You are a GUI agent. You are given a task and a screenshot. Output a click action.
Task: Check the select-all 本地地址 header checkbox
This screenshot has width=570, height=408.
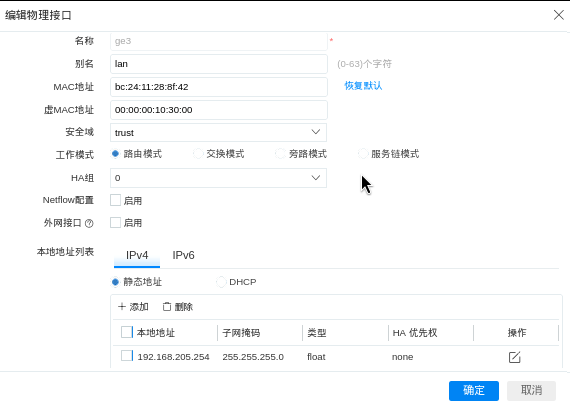pos(127,332)
